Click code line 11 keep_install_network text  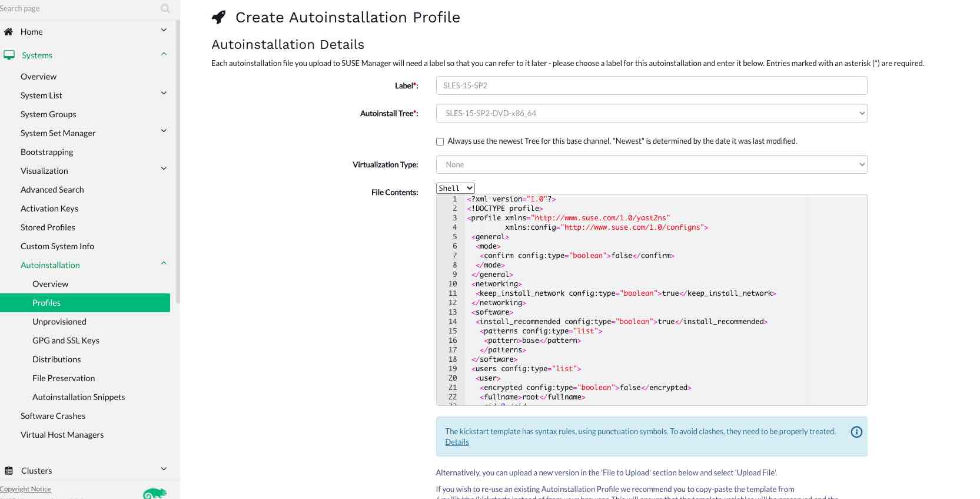(626, 293)
